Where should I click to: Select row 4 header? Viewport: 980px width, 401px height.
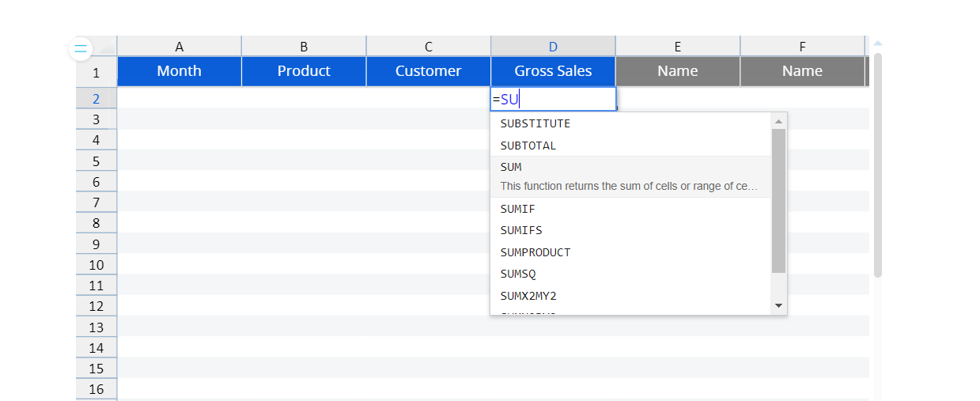pyautogui.click(x=96, y=140)
